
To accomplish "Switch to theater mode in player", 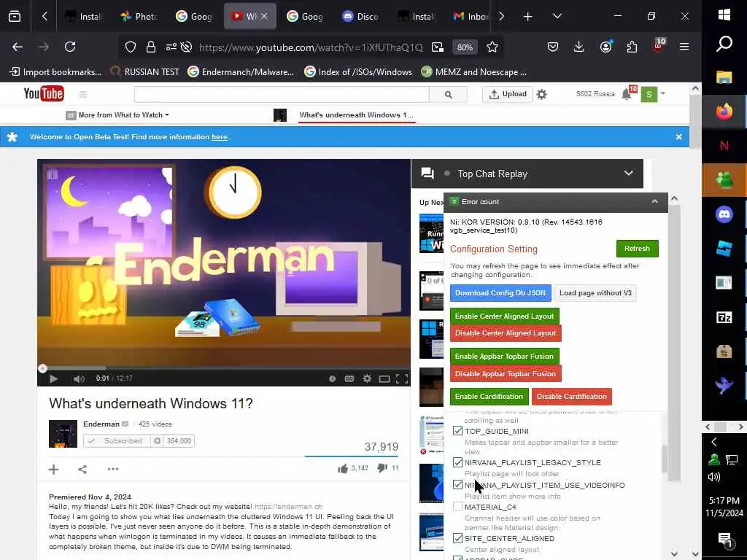I will pyautogui.click(x=384, y=378).
